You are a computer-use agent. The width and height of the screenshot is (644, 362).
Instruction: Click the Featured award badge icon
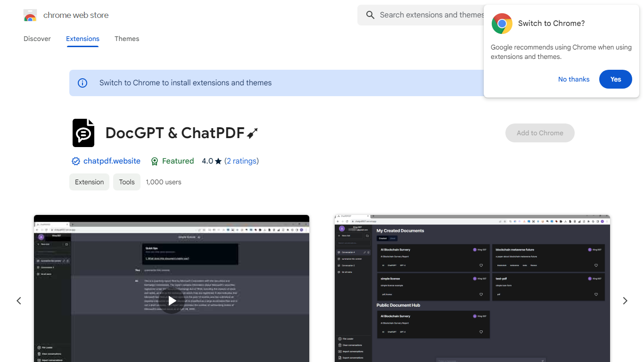154,161
